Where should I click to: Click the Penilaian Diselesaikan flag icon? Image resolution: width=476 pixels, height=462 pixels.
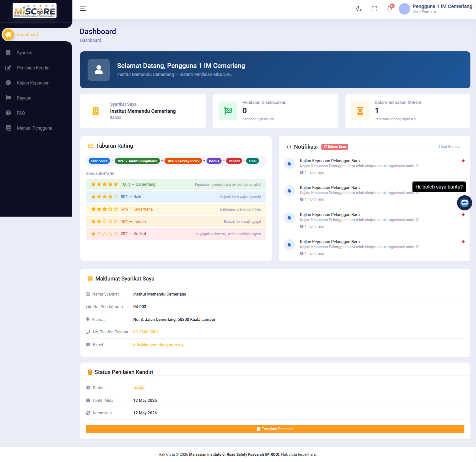click(x=228, y=111)
